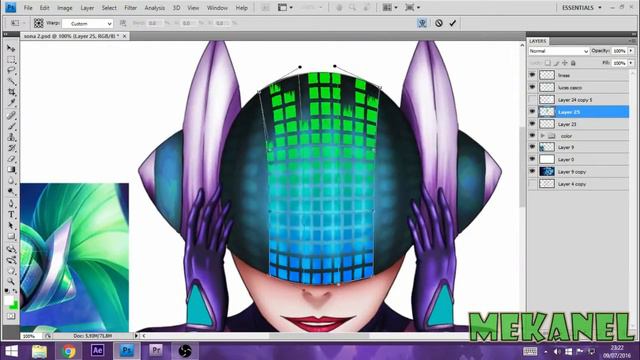
Task: Open the Analysis menu
Action: (x=155, y=8)
